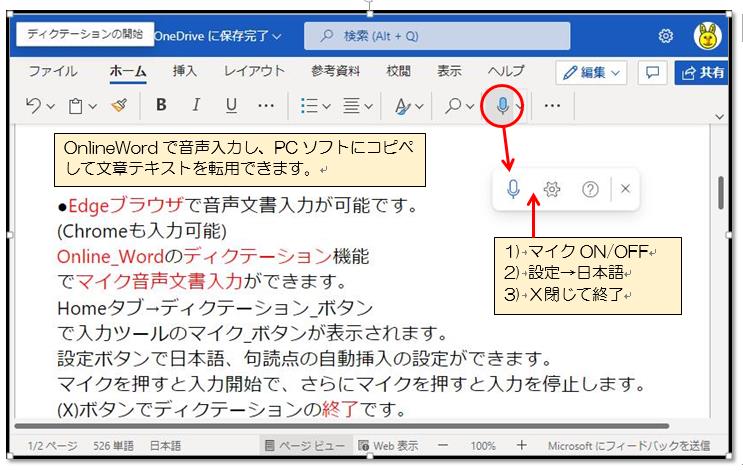Click the bullet list icon

(x=309, y=105)
